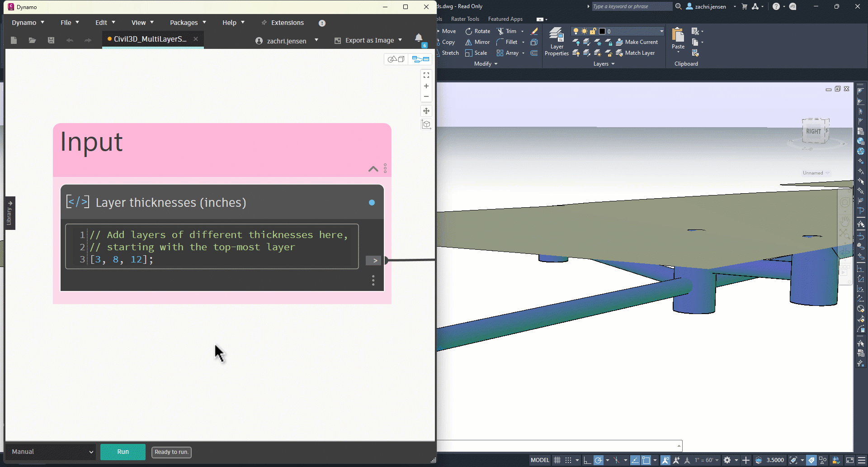Screen dimensions: 868x467
Task: Click the Dynamo notifications bell
Action: click(419, 38)
